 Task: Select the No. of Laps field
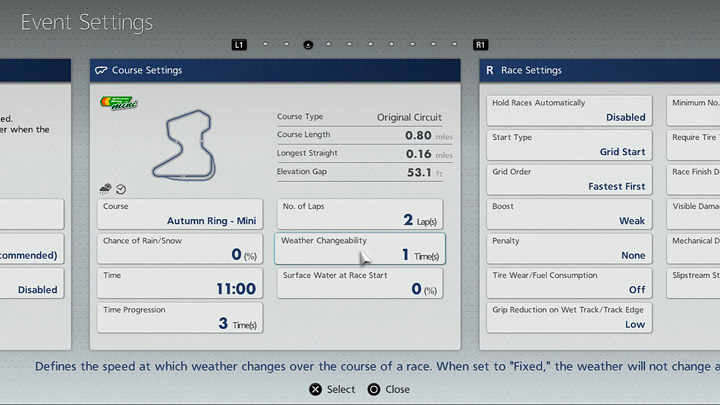pos(359,214)
